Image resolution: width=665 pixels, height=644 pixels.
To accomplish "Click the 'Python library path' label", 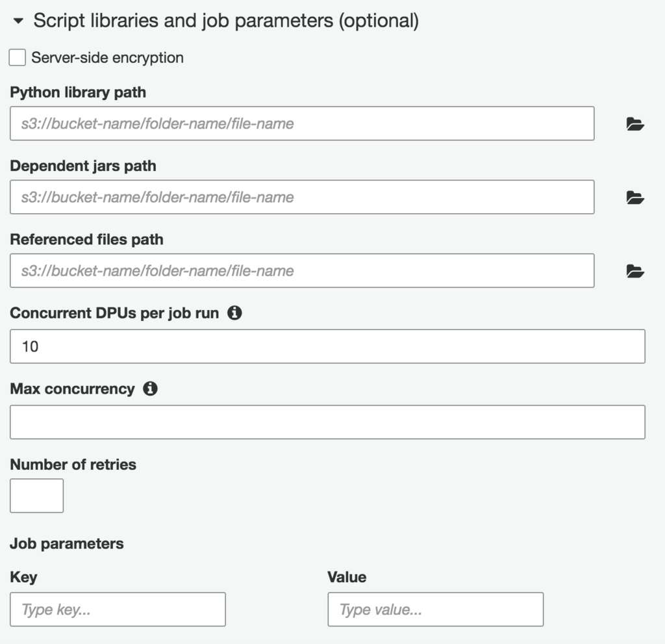I will [x=78, y=92].
